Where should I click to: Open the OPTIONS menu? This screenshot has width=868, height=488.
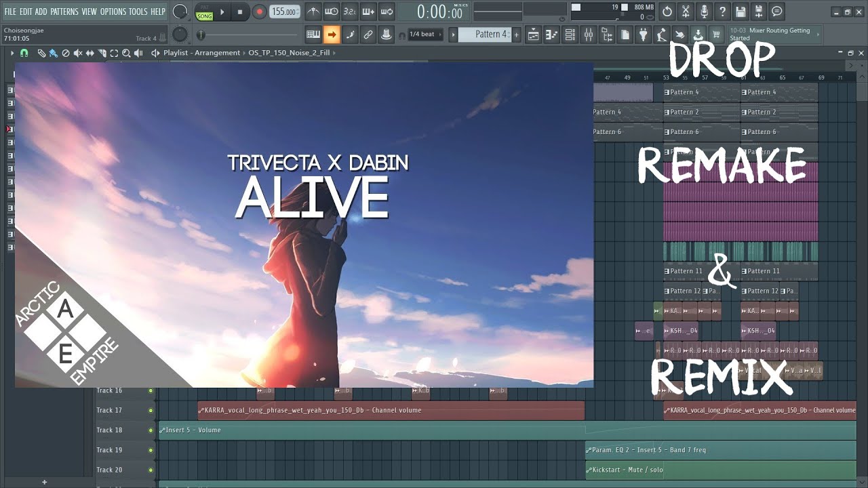pos(114,12)
